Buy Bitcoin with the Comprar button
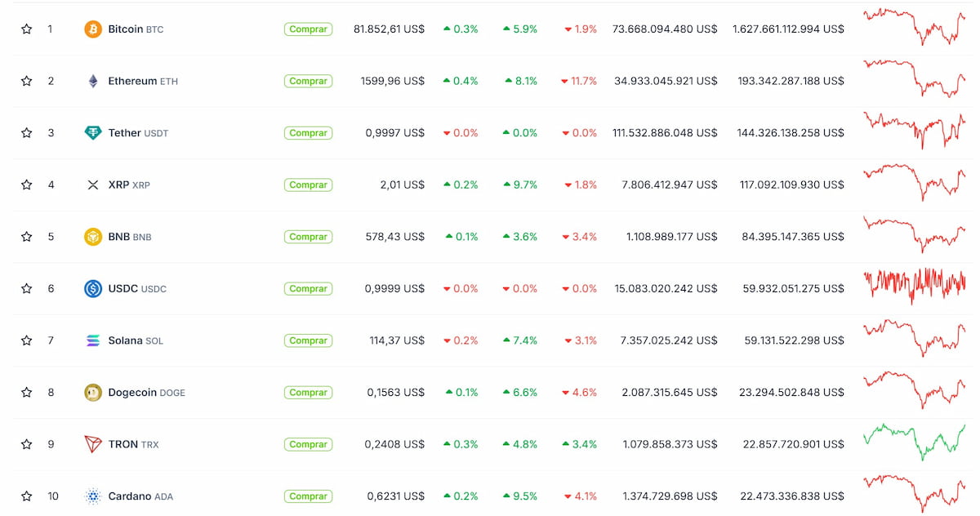This screenshot has height=516, width=980. pyautogui.click(x=308, y=29)
